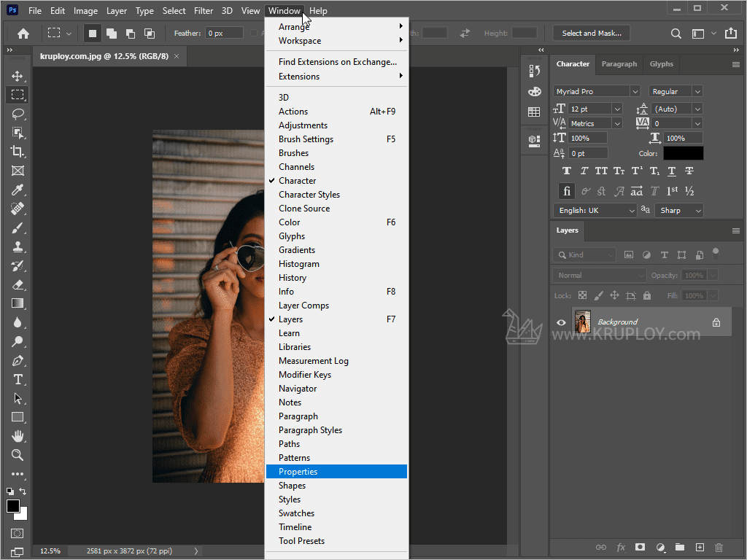
Task: Choose Swatches from the Window menu
Action: (337, 513)
